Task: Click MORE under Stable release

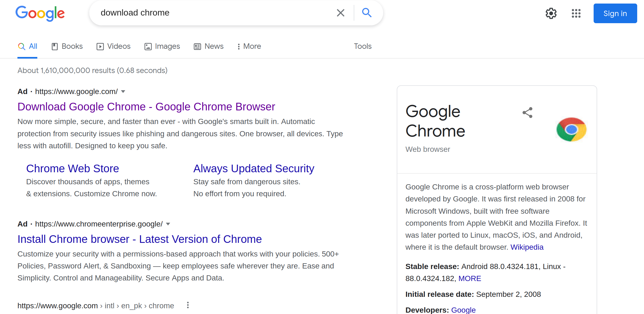Action: tap(470, 279)
